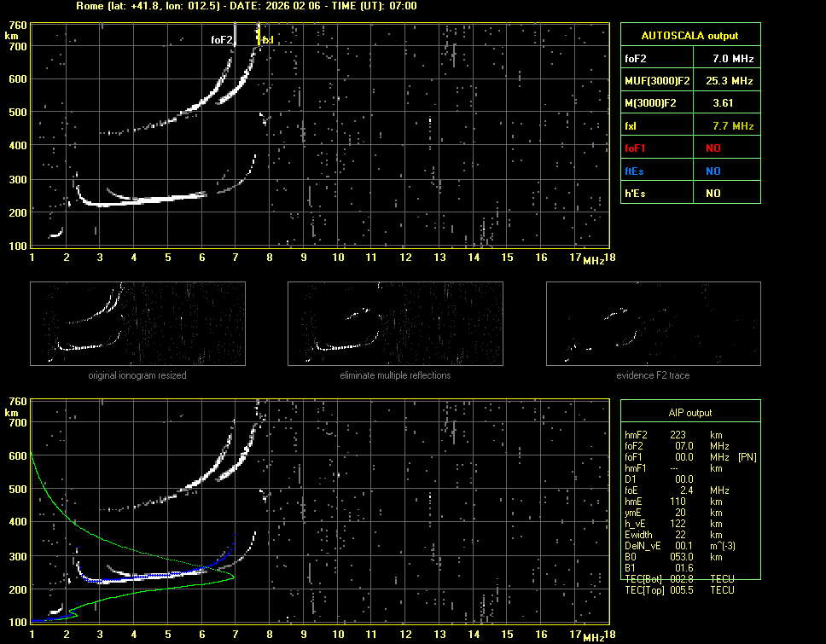826x644 pixels.
Task: Click the AIP output panel header
Action: [689, 412]
